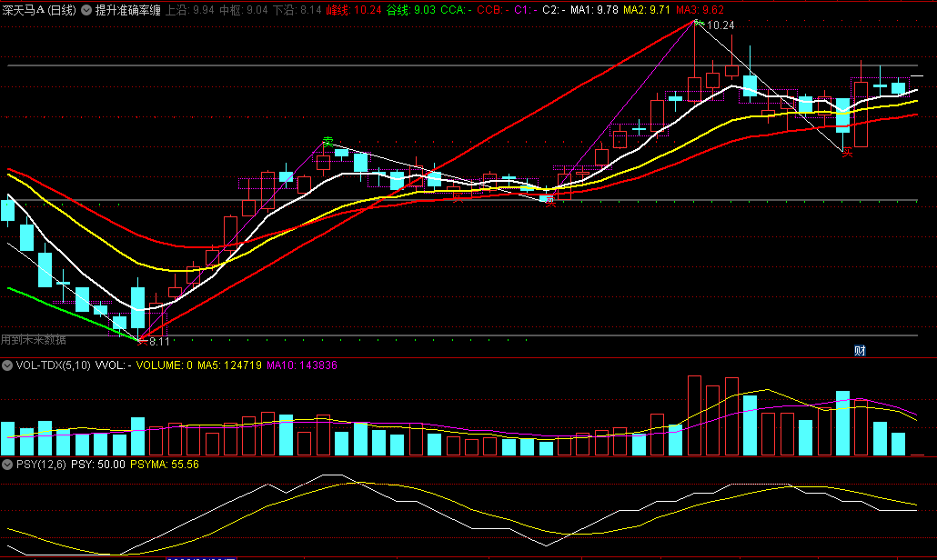Click the magenta C1: - label
Image resolution: width=937 pixels, height=560 pixels.
(525, 10)
